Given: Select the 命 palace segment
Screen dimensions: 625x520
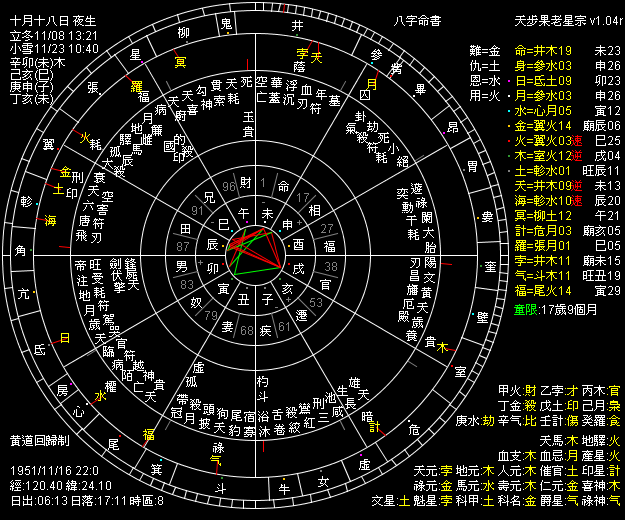Looking at the screenshot, I should pos(285,184).
